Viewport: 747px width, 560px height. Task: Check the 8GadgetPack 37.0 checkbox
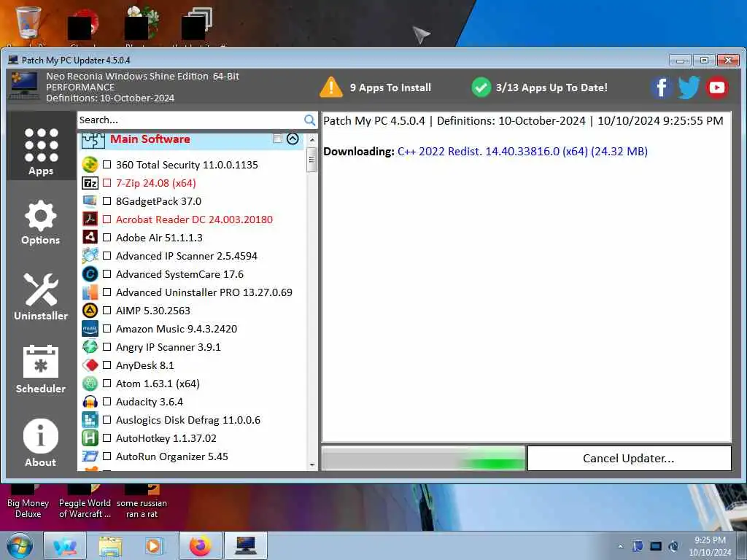[x=107, y=201]
